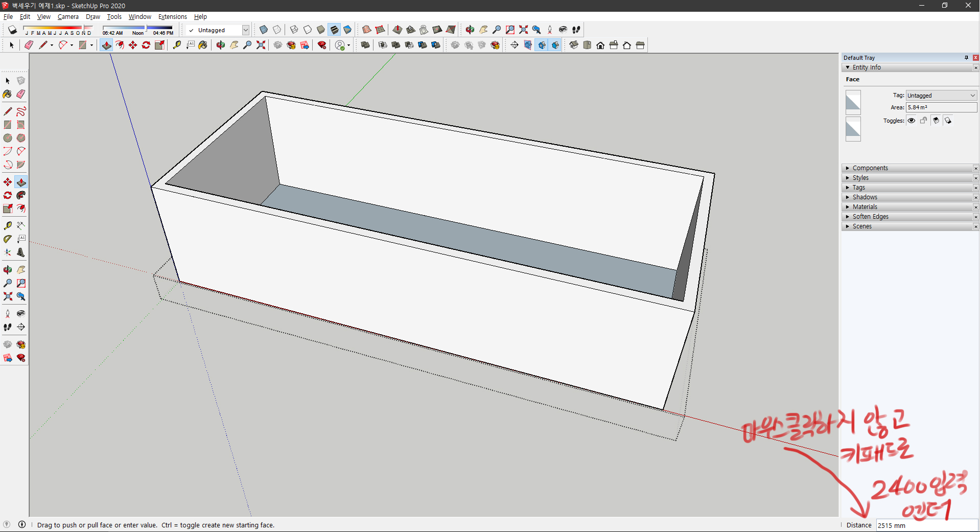The height and width of the screenshot is (532, 980).
Task: Choose the Offset tool in left toolbar
Action: [x=21, y=209]
